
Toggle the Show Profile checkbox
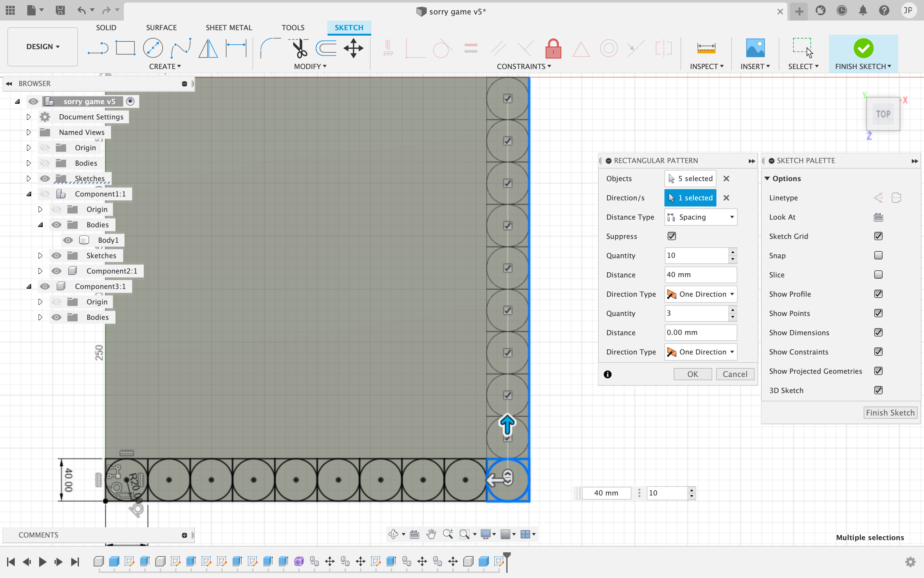point(878,294)
